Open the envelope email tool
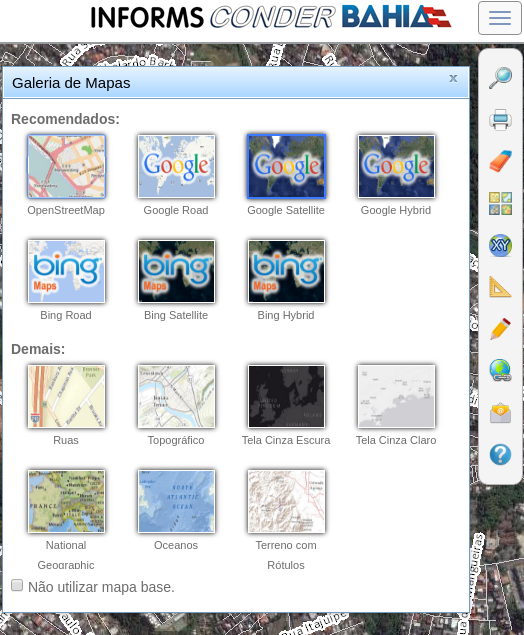 pos(500,413)
